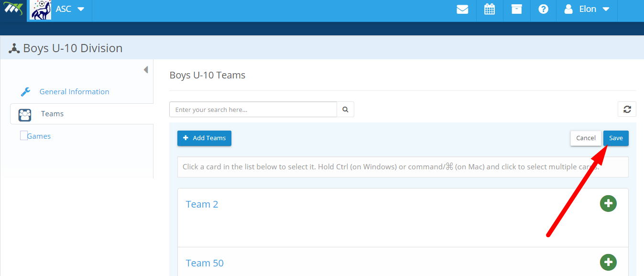Click the wrench icon beside General Information
Image resolution: width=644 pixels, height=276 pixels.
[x=25, y=92]
